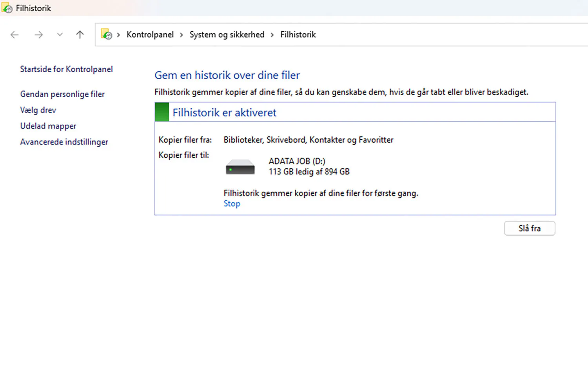Click the folder icon in the address bar
This screenshot has width=588, height=392.
(107, 34)
